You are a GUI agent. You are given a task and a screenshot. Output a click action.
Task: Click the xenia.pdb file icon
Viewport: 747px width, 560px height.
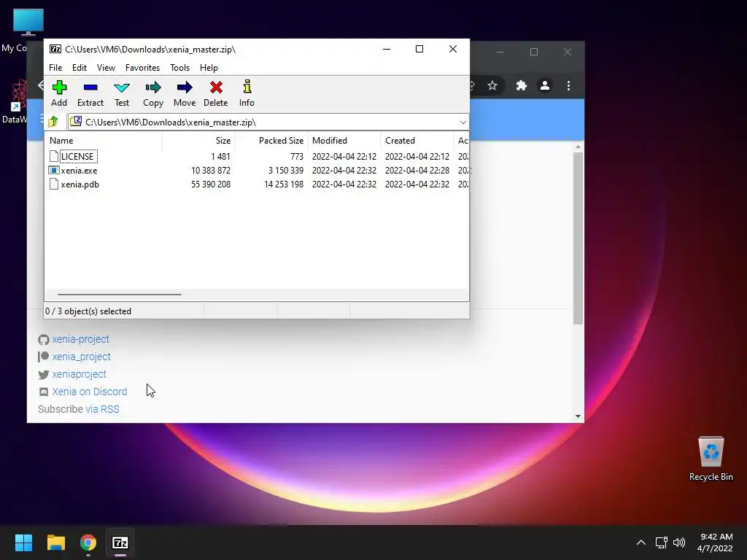click(x=54, y=184)
